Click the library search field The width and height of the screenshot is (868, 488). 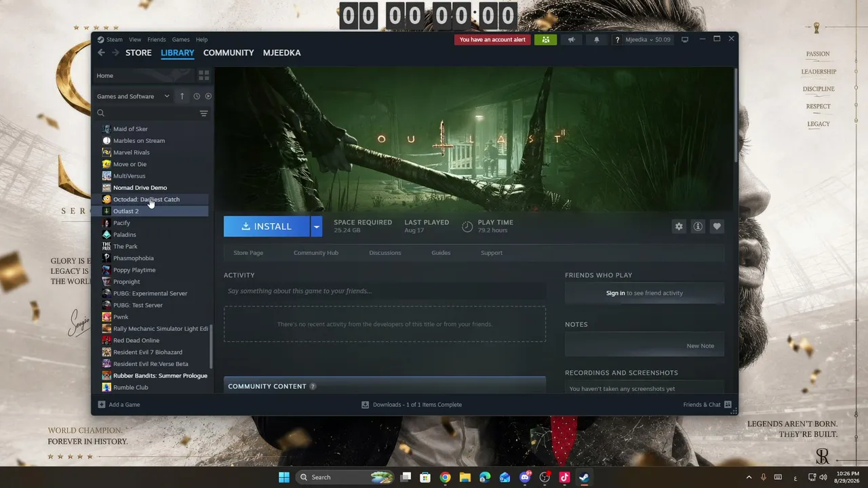pos(146,113)
